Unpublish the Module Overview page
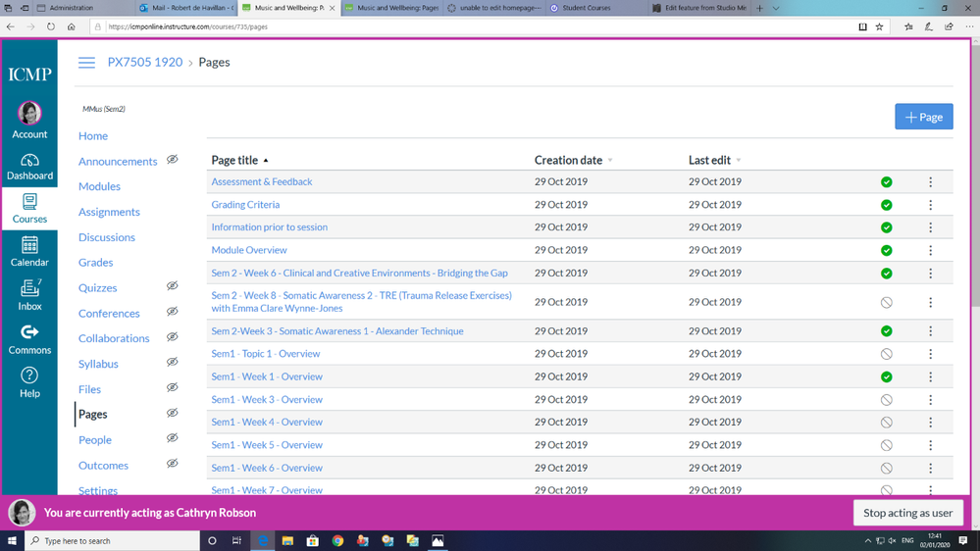980x551 pixels. click(x=886, y=251)
